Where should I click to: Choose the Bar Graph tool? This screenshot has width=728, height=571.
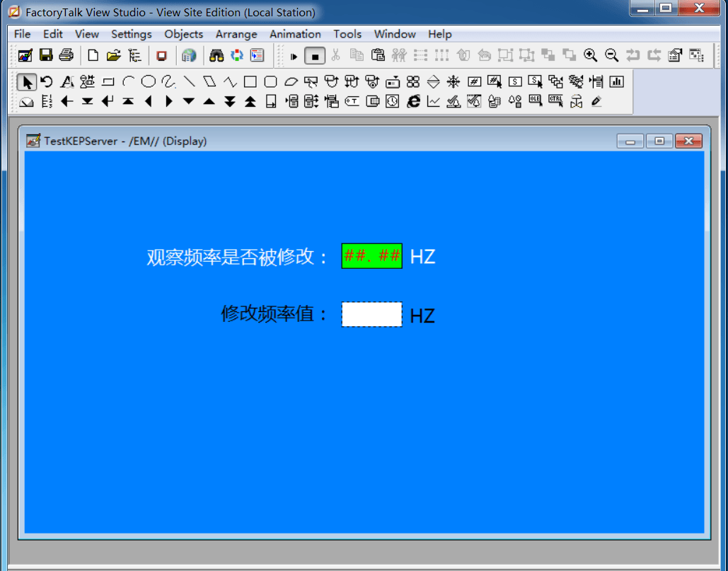[617, 82]
